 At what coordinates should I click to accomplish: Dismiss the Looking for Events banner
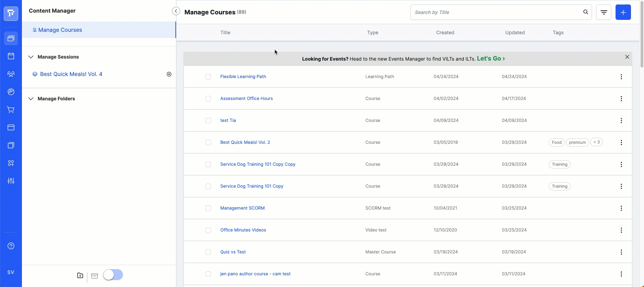pyautogui.click(x=627, y=57)
